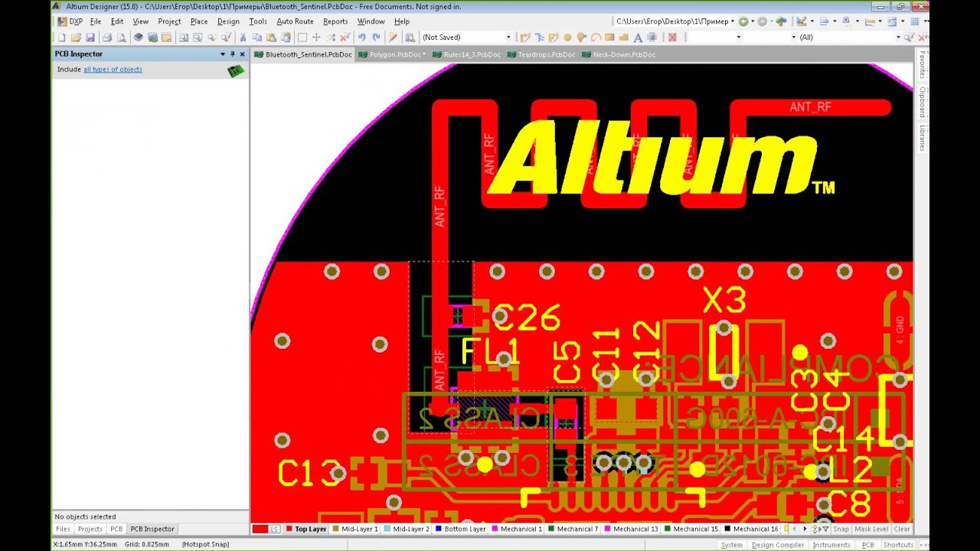Save the document with the floppy icon

(90, 37)
